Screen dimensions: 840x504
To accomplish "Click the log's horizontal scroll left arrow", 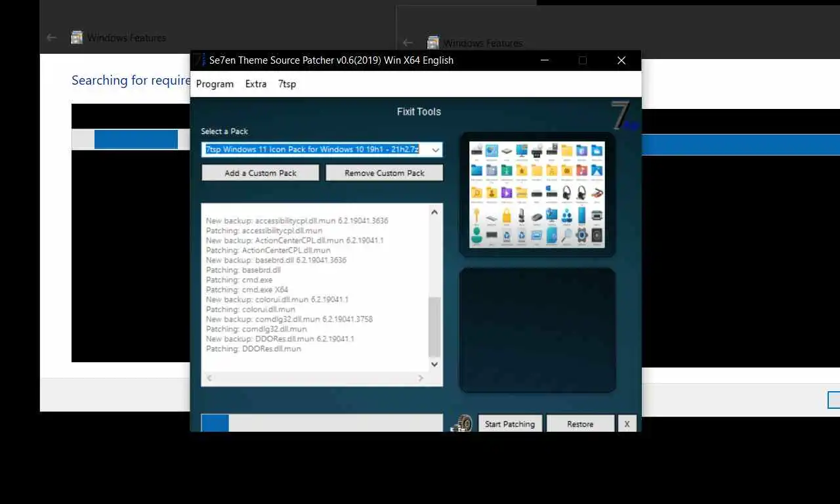I will click(210, 378).
